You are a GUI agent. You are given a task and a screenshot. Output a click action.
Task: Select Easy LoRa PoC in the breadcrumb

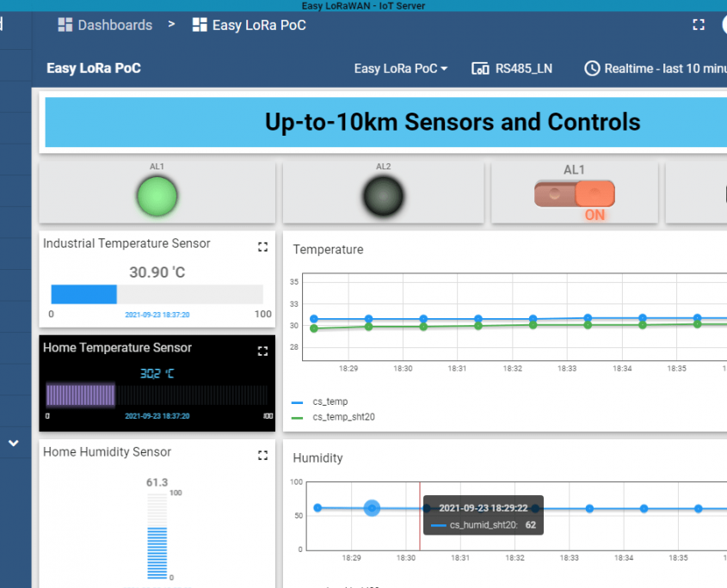pyautogui.click(x=258, y=25)
